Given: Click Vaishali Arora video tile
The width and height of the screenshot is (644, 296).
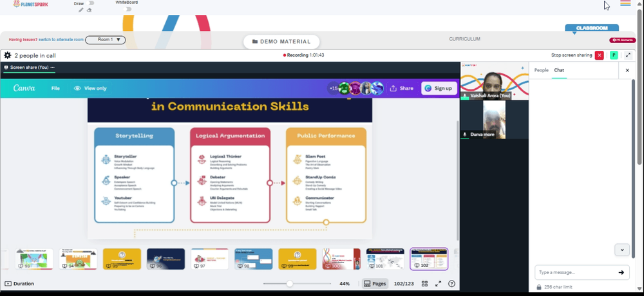Looking at the screenshot, I should point(495,81).
